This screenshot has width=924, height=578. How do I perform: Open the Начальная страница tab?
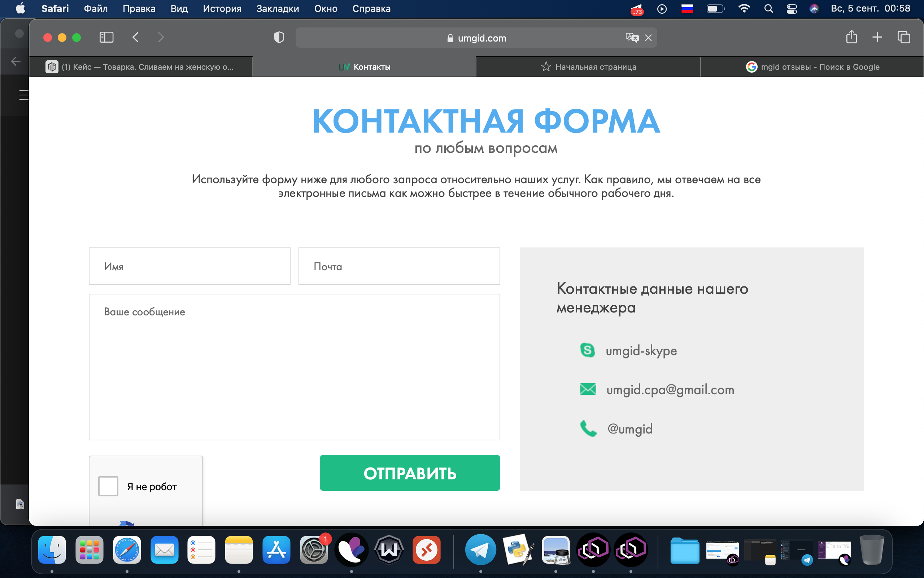tap(588, 67)
